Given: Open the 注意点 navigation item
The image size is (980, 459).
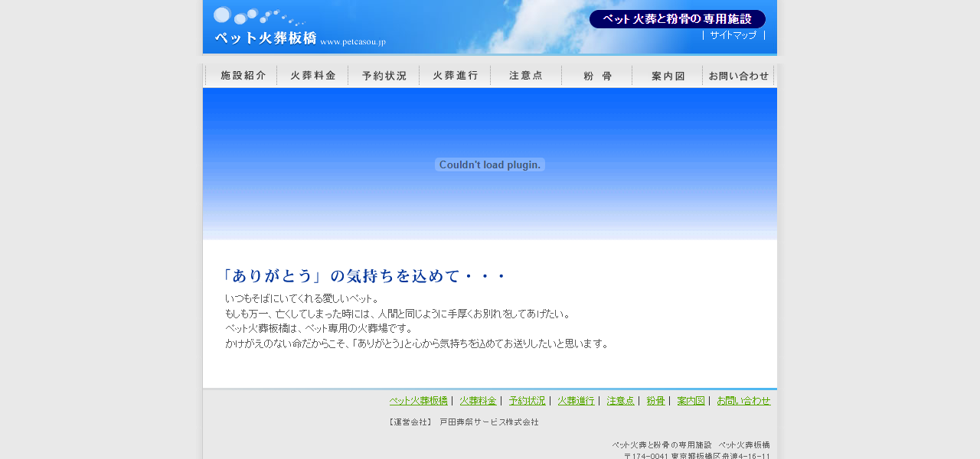Looking at the screenshot, I should click(x=526, y=76).
